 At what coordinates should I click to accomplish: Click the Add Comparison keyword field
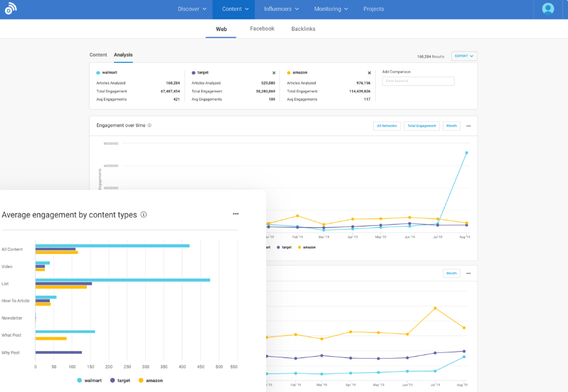[x=418, y=81]
